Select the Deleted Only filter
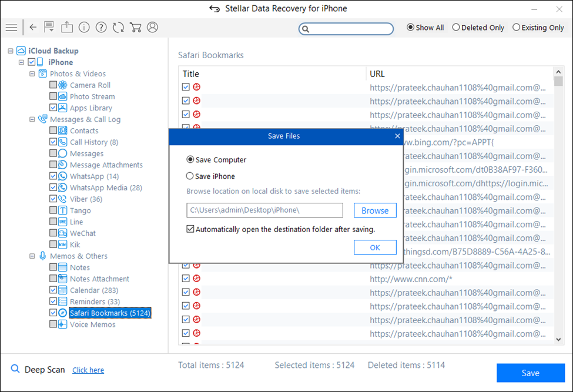Image resolution: width=573 pixels, height=392 pixels. pyautogui.click(x=457, y=28)
